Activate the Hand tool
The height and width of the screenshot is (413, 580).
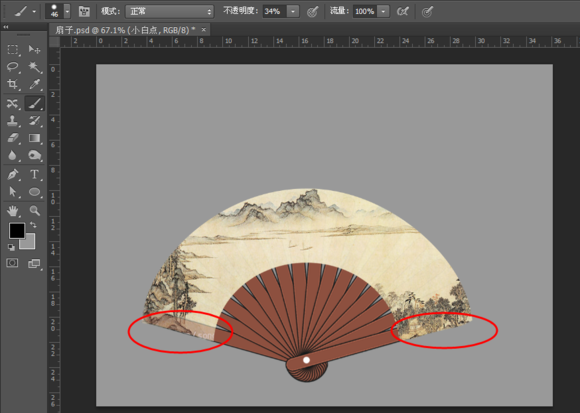coord(13,211)
